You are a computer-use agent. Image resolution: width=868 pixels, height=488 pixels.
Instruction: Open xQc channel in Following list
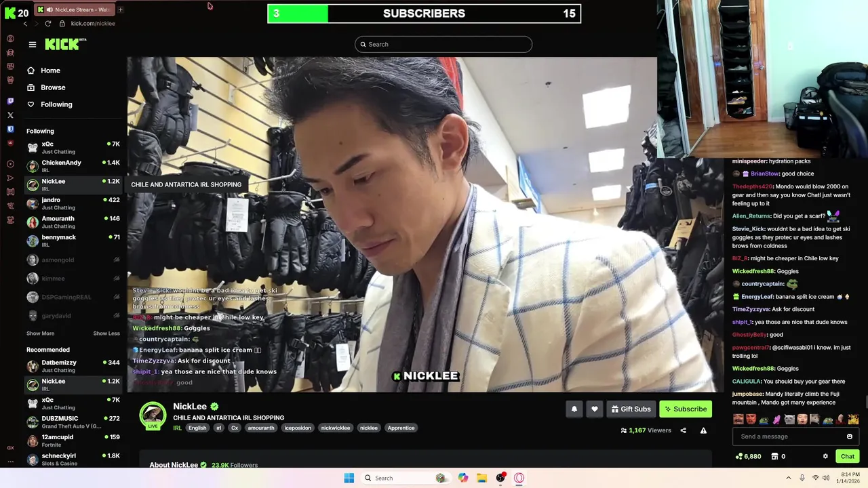[73, 147]
